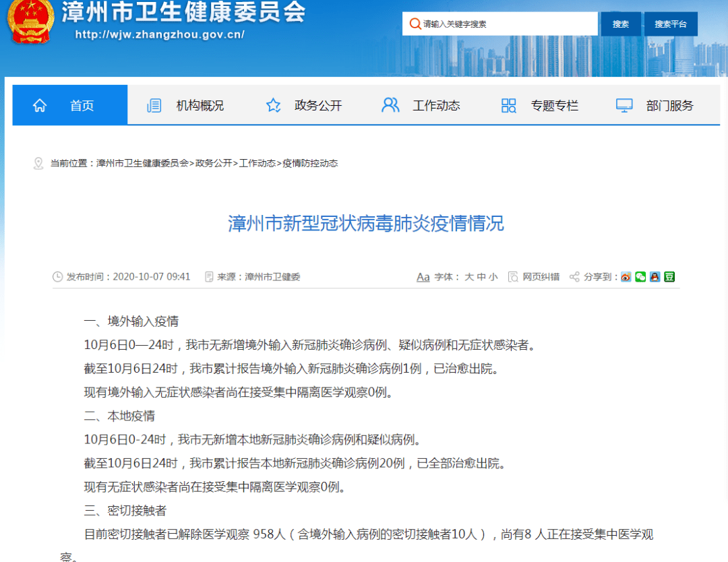Click the national emblem logo
728x562 pixels.
tap(28, 20)
